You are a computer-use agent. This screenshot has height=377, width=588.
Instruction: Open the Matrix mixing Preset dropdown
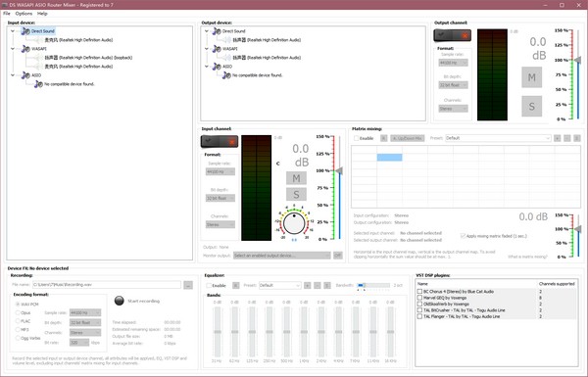click(498, 138)
